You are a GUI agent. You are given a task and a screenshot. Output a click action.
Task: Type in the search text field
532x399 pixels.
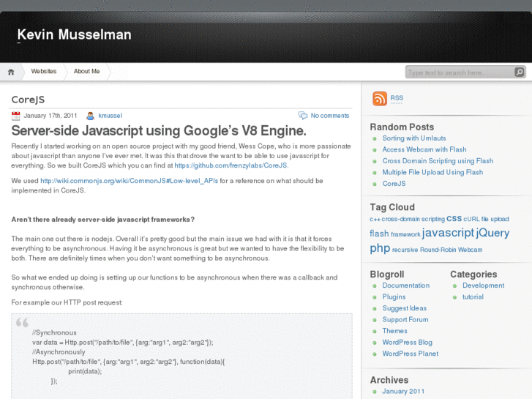459,72
